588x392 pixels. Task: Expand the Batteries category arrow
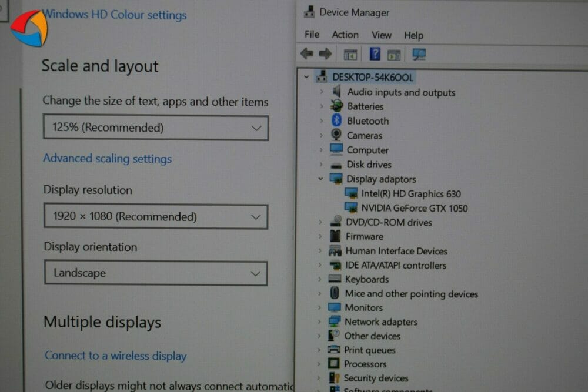(322, 106)
